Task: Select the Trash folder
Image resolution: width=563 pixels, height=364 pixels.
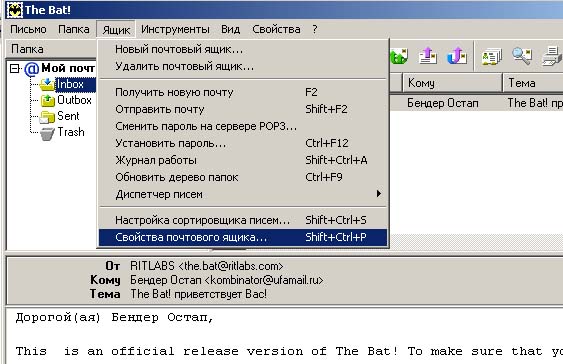Action: pos(71,132)
